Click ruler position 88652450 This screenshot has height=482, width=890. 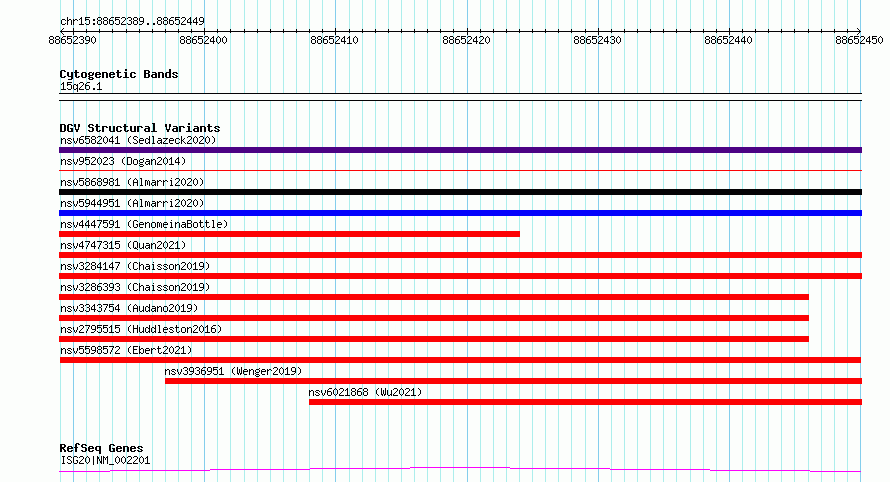tap(859, 40)
